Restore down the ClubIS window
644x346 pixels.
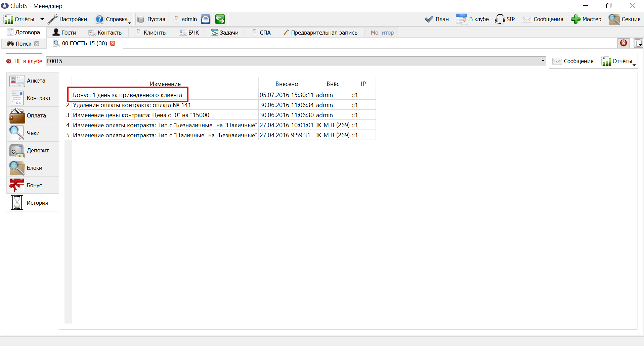(x=609, y=6)
